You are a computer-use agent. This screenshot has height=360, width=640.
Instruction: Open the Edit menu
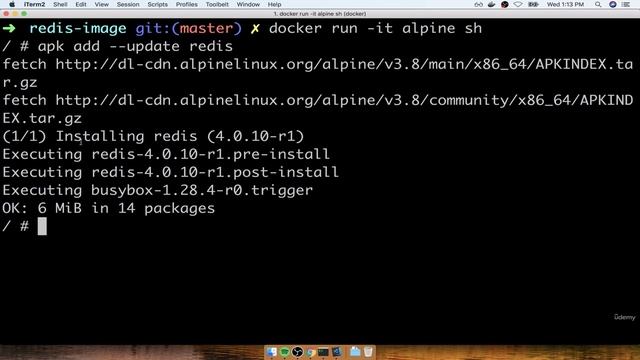[81, 4]
